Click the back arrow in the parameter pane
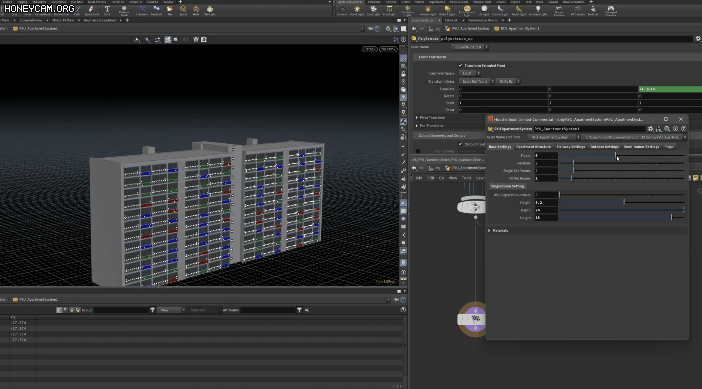 pos(414,29)
